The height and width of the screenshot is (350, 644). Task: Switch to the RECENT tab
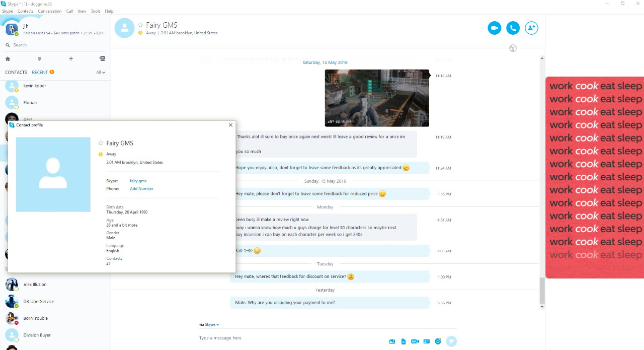pos(40,73)
